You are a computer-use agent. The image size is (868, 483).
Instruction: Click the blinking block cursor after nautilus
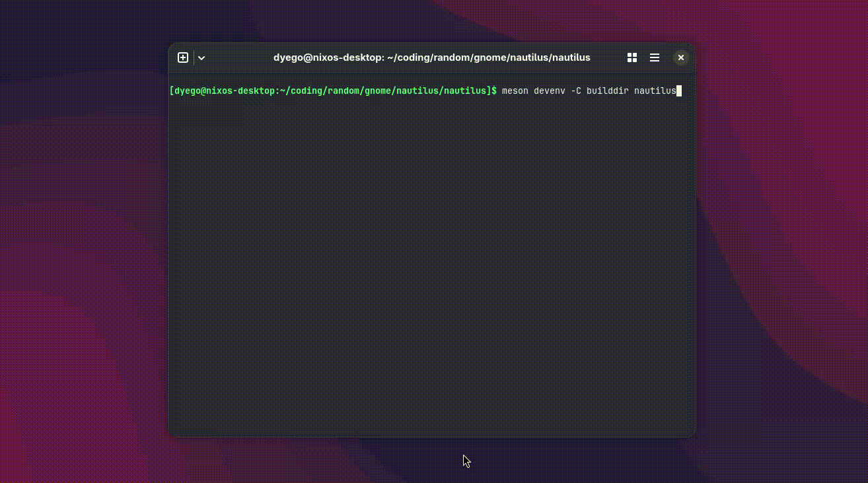pos(679,91)
